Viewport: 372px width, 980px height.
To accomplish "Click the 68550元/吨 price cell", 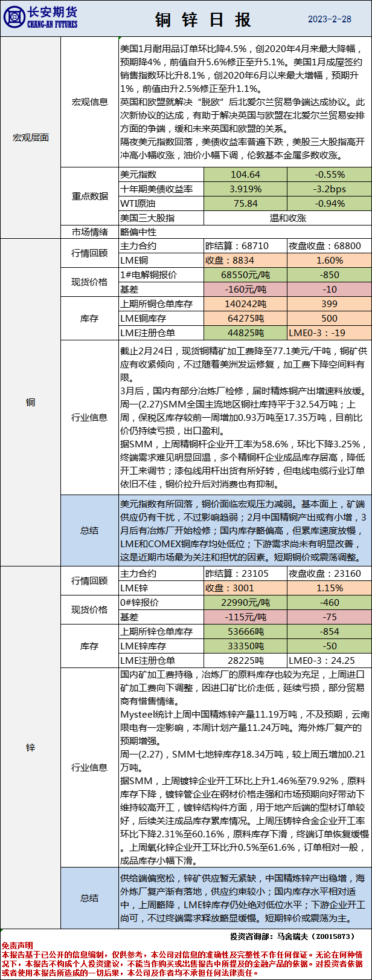I will [245, 274].
